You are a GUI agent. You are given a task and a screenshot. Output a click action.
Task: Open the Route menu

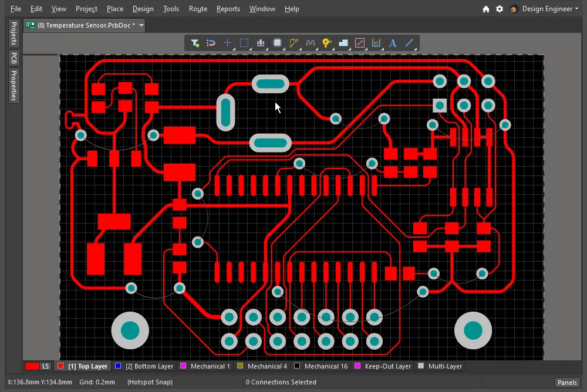(x=198, y=9)
